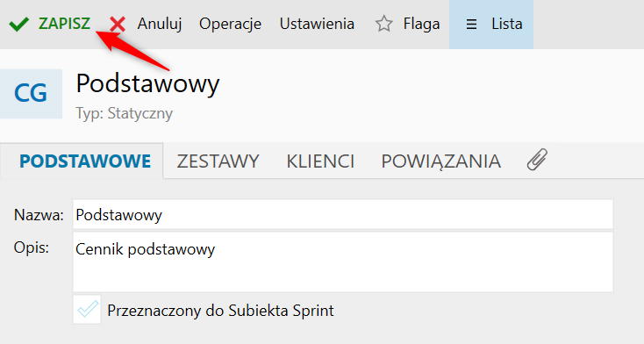This screenshot has height=344, width=644.
Task: Click into the Nazwa input field
Action: (x=343, y=214)
